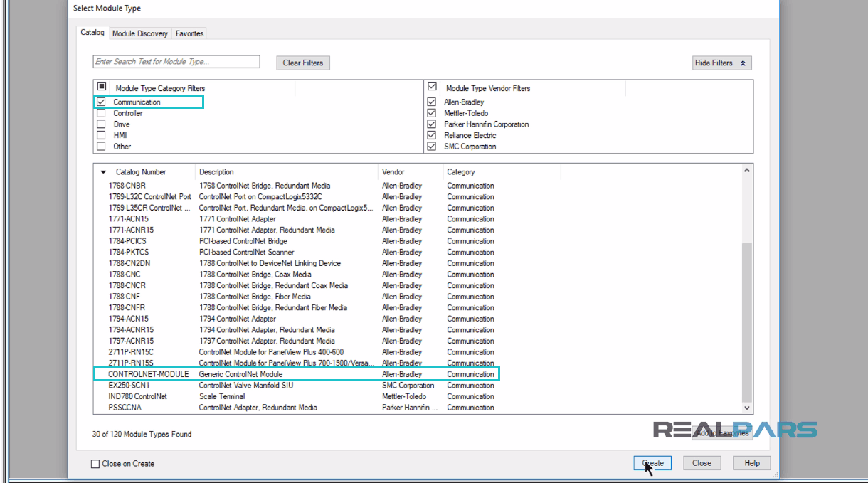Screen dimensions: 868x483
Task: Click the Clear Filters button
Action: tap(303, 63)
